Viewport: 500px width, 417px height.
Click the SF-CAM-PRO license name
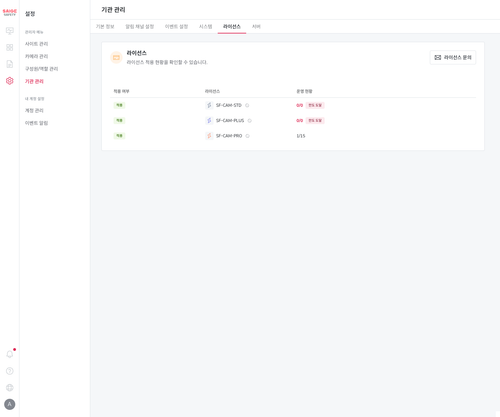click(x=229, y=136)
